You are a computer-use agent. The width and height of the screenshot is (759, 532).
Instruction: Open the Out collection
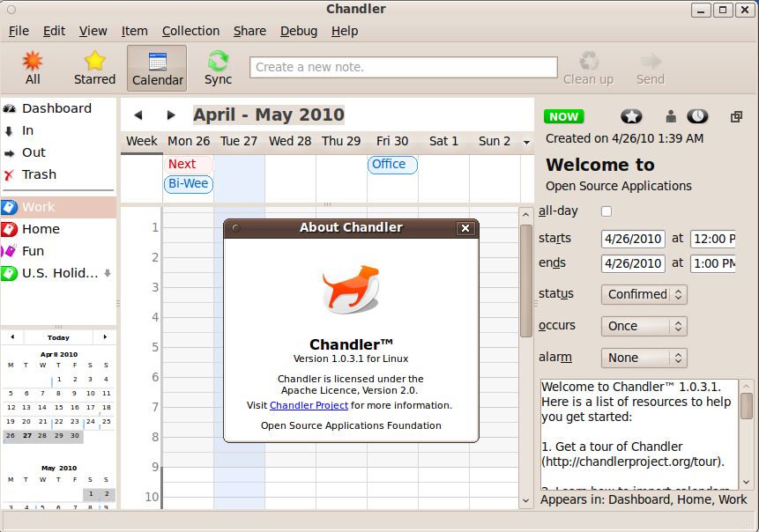(58, 152)
